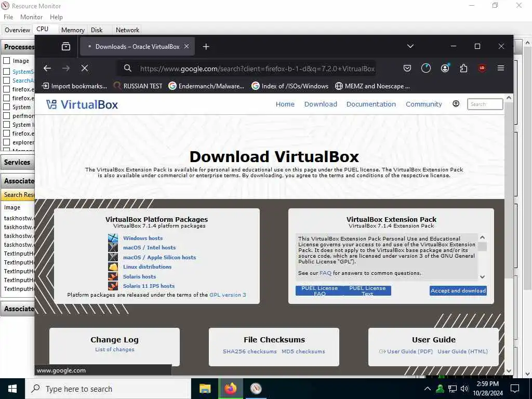The width and height of the screenshot is (532, 399).
Task: Show hidden system tray icons
Action: pyautogui.click(x=428, y=389)
